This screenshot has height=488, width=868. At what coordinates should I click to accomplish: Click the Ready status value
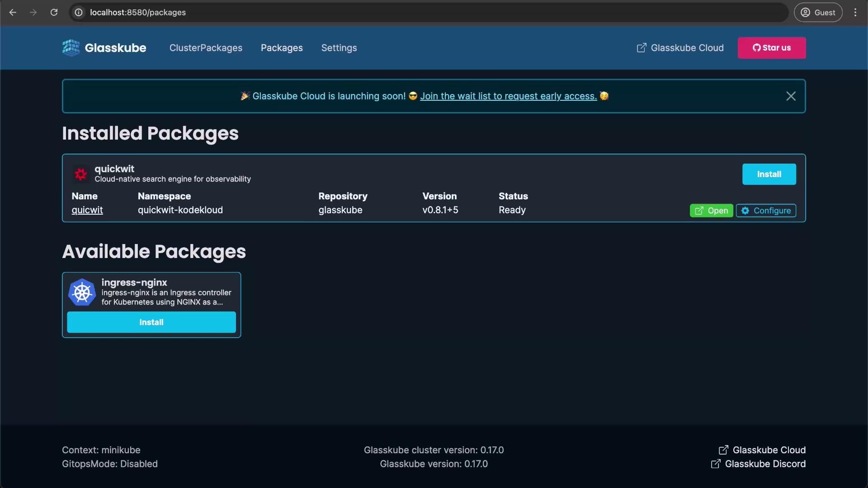pos(512,210)
